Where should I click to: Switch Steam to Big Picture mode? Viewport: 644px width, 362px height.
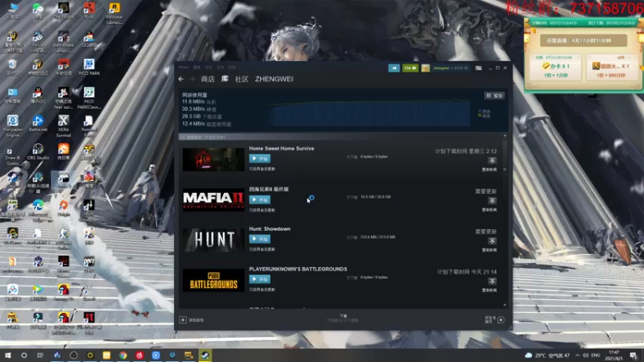click(x=478, y=68)
